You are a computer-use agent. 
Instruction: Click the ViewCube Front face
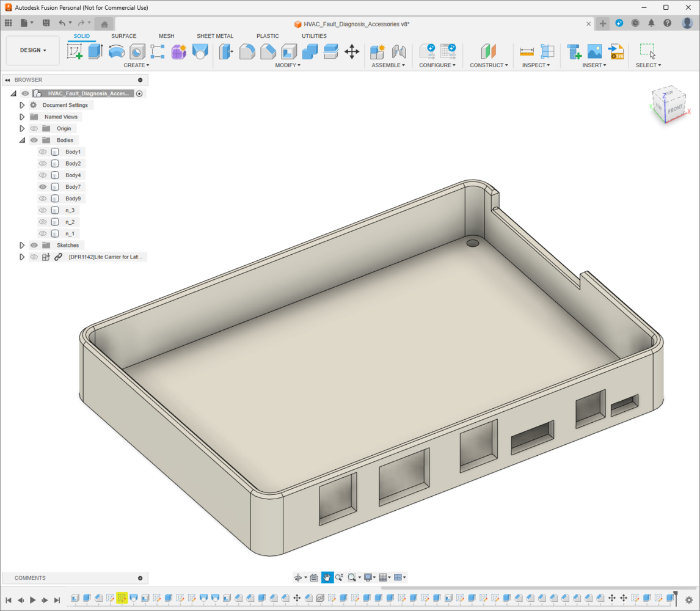coord(674,109)
